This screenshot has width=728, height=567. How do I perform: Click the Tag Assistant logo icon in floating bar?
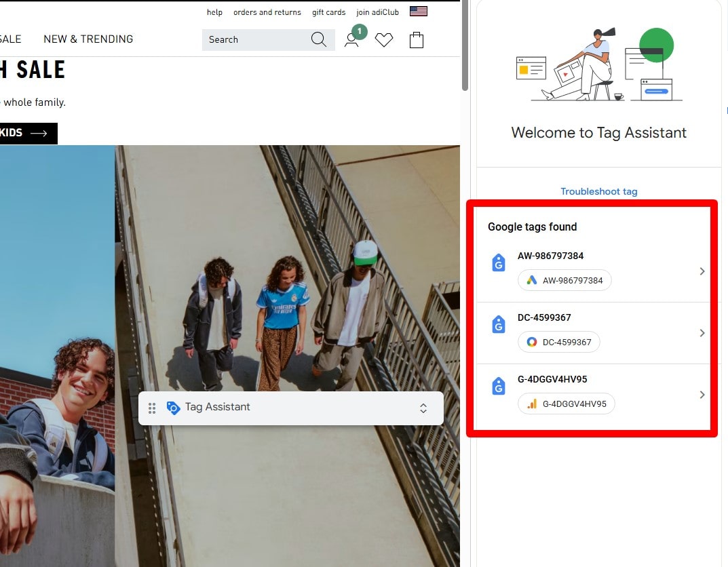(173, 408)
